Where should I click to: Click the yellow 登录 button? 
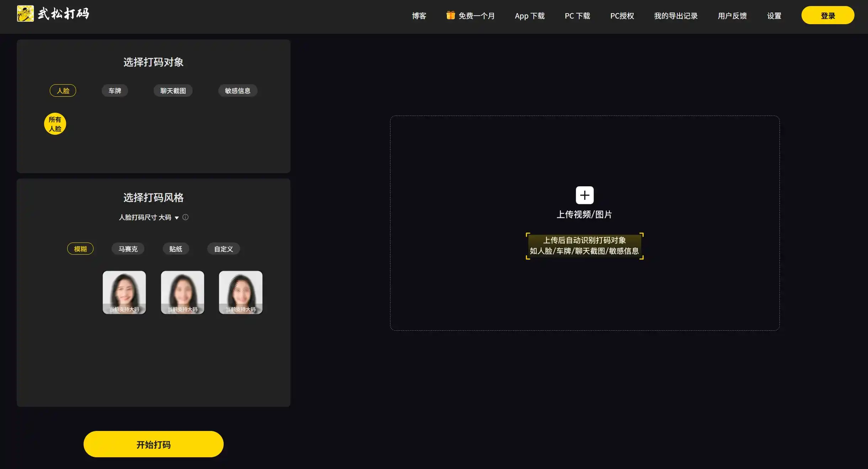(x=828, y=15)
